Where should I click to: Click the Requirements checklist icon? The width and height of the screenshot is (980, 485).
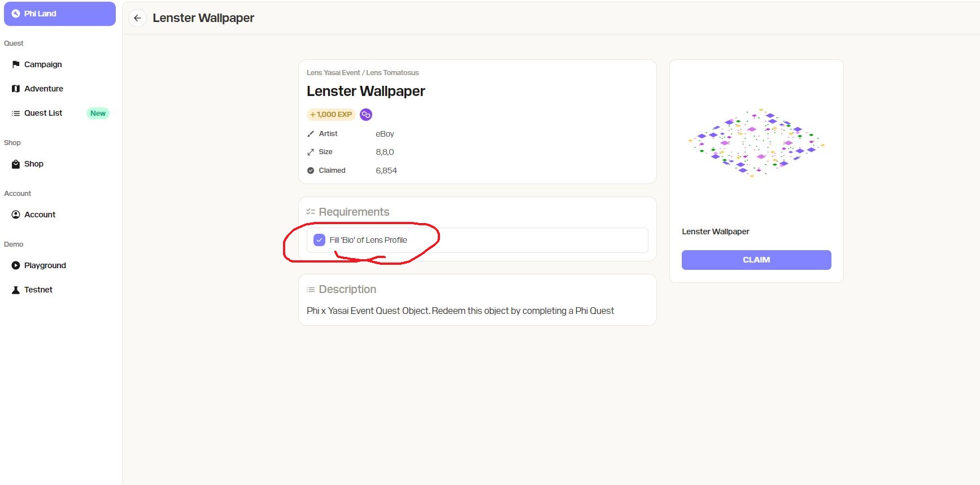coord(311,212)
